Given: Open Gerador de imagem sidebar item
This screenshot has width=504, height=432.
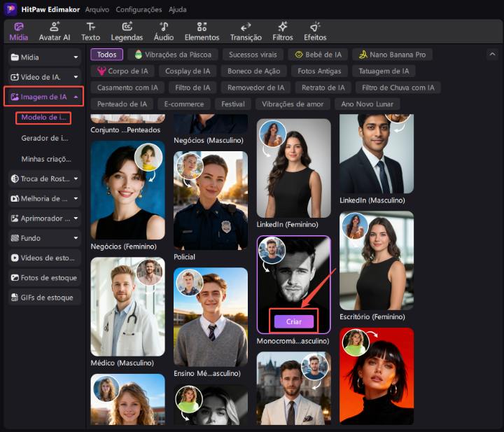Looking at the screenshot, I should pyautogui.click(x=45, y=138).
